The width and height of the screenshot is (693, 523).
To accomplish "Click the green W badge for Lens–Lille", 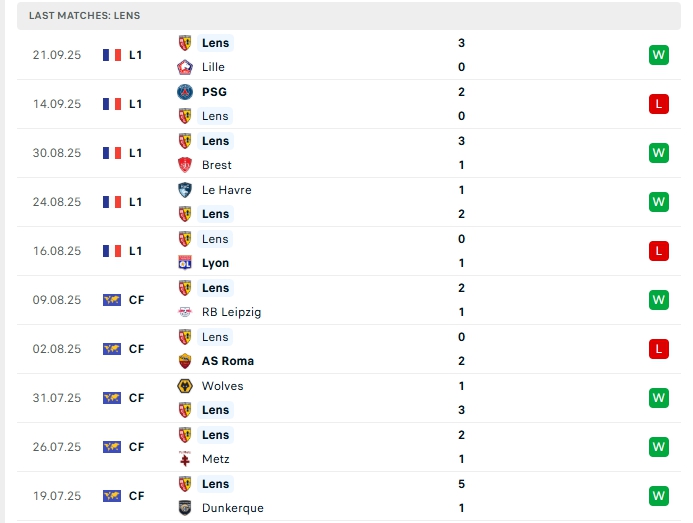I will [x=658, y=55].
